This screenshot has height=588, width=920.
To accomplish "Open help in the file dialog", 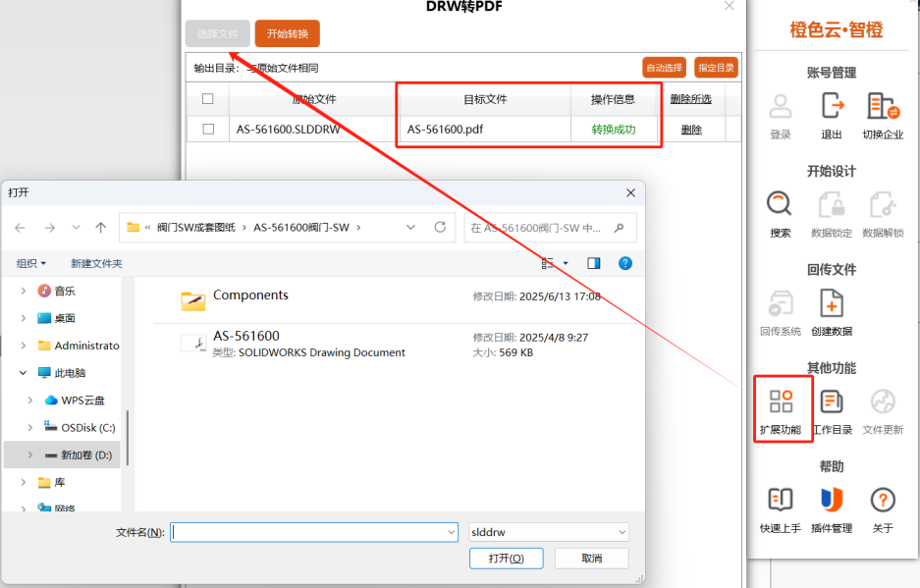I will 624,263.
